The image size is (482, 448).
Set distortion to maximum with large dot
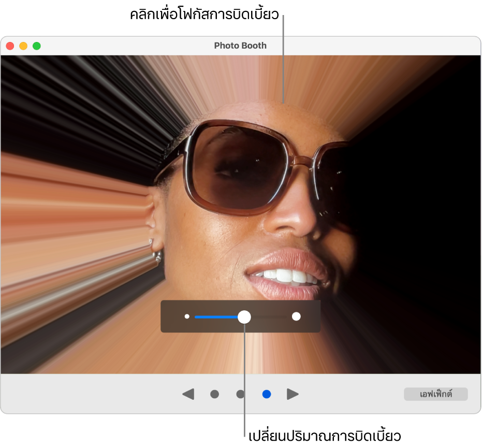296,316
